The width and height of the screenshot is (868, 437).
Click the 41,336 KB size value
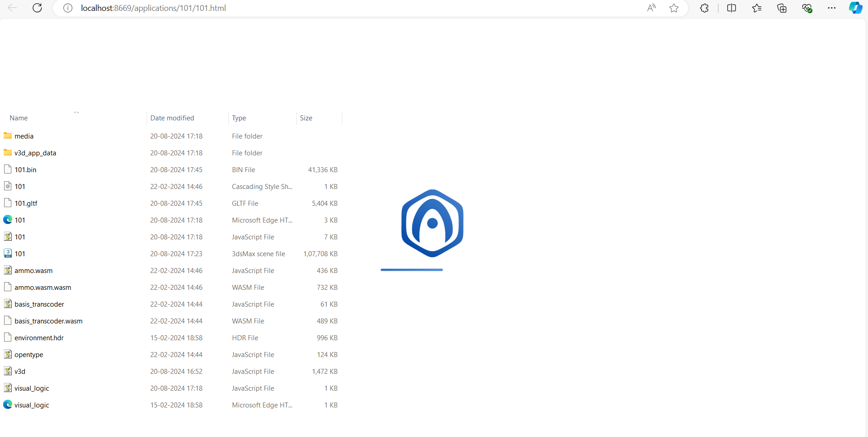323,170
